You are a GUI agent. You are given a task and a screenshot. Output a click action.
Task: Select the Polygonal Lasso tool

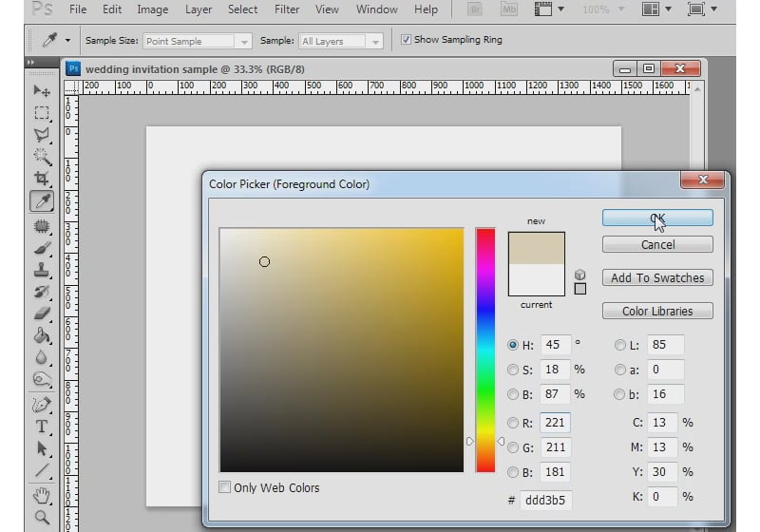click(x=42, y=135)
